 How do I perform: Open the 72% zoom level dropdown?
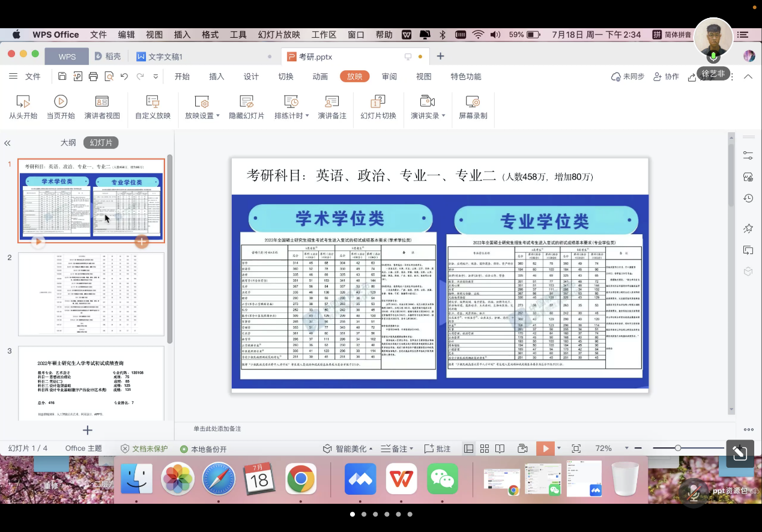tap(608, 449)
